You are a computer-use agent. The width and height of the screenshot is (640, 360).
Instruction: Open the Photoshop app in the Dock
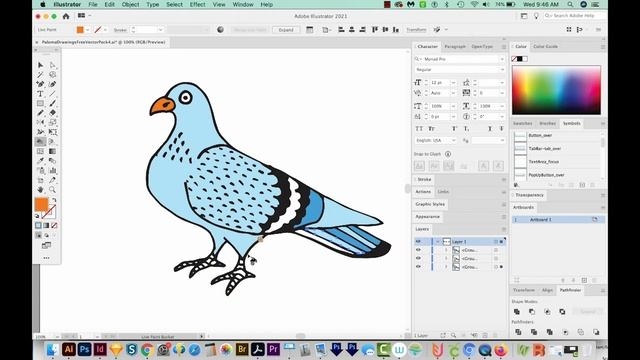84,349
